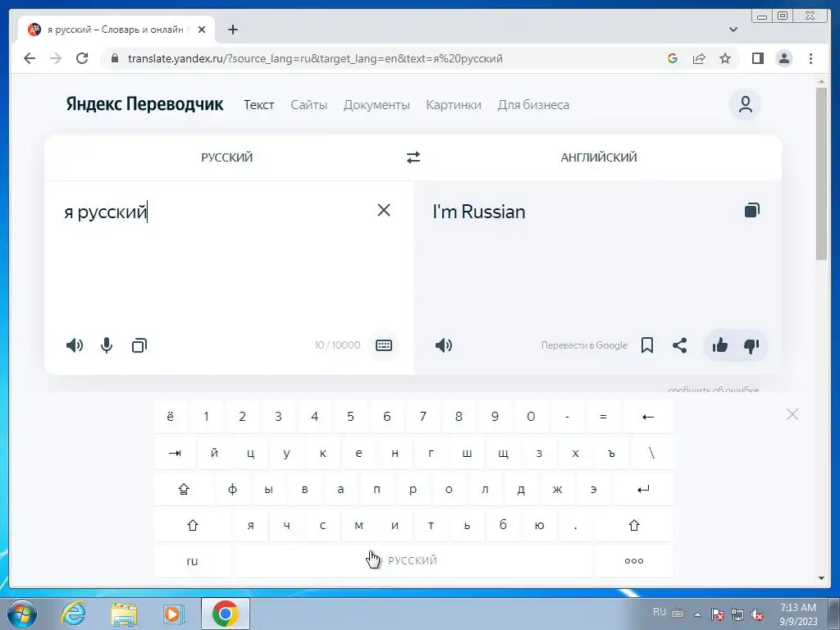840x630 pixels.
Task: Tap the backslash key
Action: [x=651, y=453]
